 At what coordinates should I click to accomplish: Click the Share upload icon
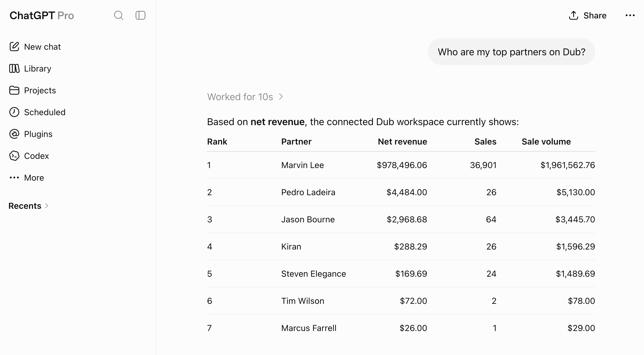click(x=573, y=15)
